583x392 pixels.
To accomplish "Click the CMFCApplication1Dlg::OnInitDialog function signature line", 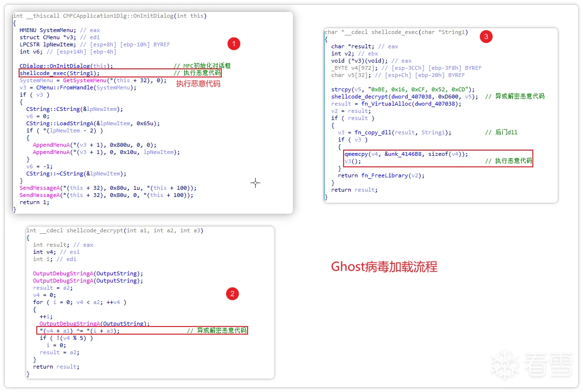I will (x=110, y=16).
